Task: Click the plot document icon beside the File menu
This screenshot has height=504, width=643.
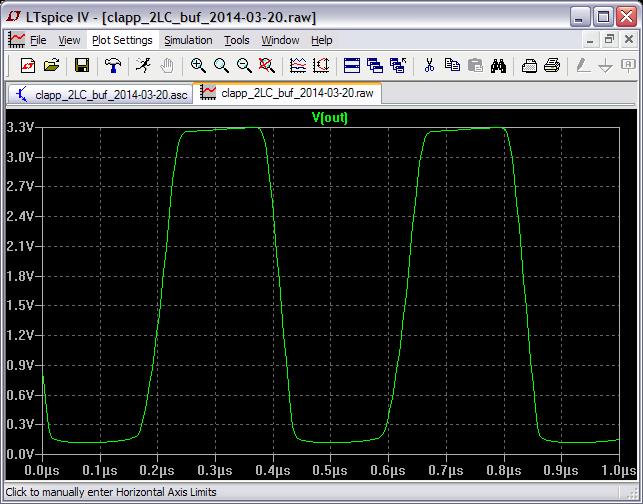Action: [16, 40]
